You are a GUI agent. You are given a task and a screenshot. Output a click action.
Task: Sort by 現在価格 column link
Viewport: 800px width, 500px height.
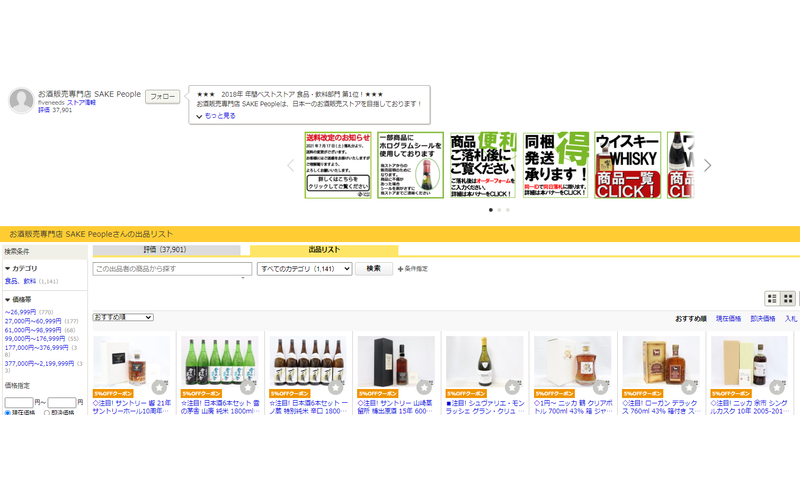(x=728, y=318)
